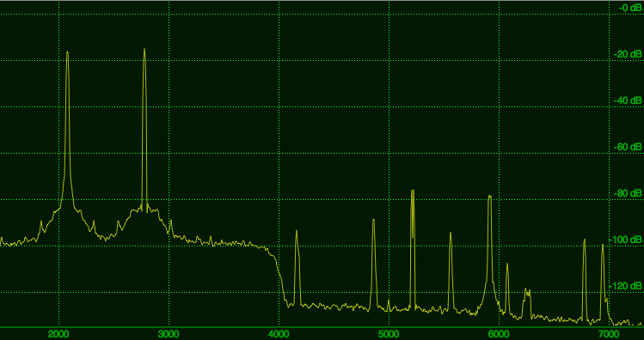Click the peak tip just below 6000
This screenshot has height=340, width=644.
pos(489,196)
